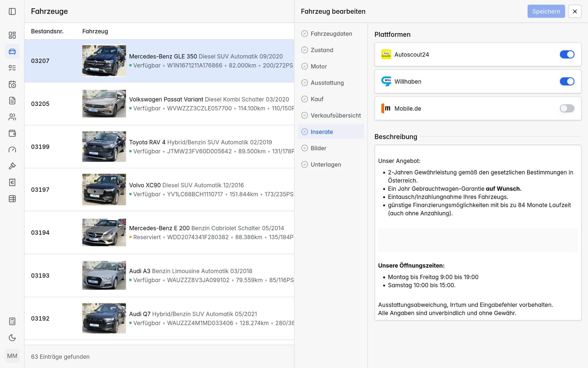The width and height of the screenshot is (588, 368).
Task: Enable the Mobile.de platform toggle
Action: point(567,108)
